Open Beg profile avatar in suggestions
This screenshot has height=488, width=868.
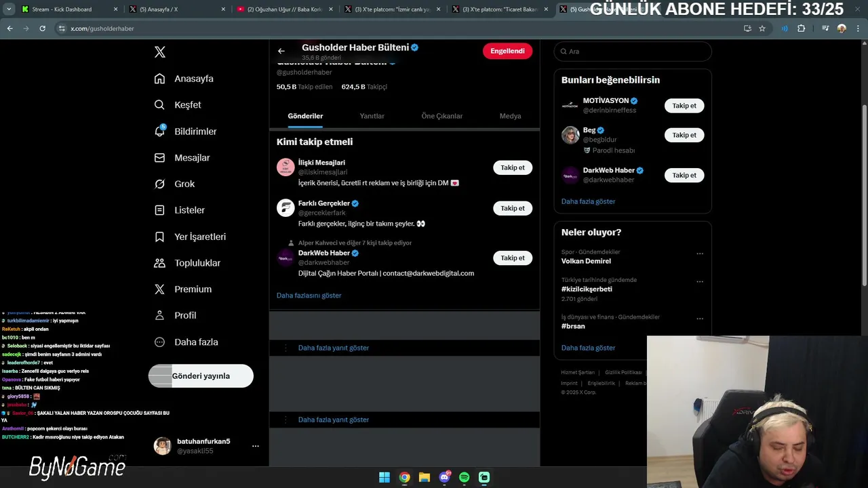(x=570, y=135)
